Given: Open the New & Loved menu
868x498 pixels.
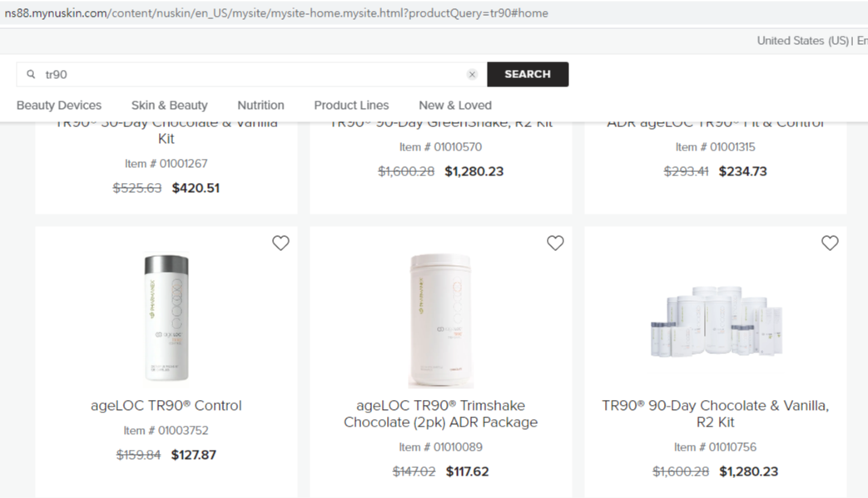Looking at the screenshot, I should click(455, 105).
